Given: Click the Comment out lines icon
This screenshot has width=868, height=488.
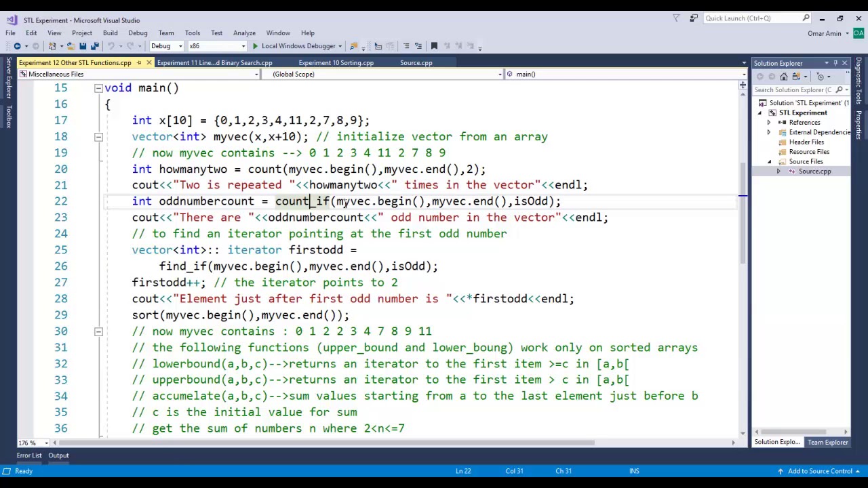Looking at the screenshot, I should pyautogui.click(x=406, y=46).
